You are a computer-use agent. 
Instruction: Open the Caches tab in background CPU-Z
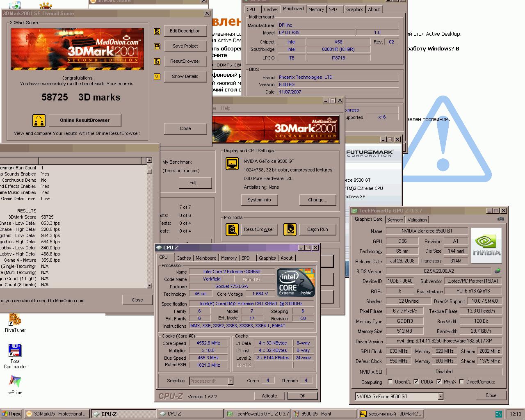[x=271, y=9]
